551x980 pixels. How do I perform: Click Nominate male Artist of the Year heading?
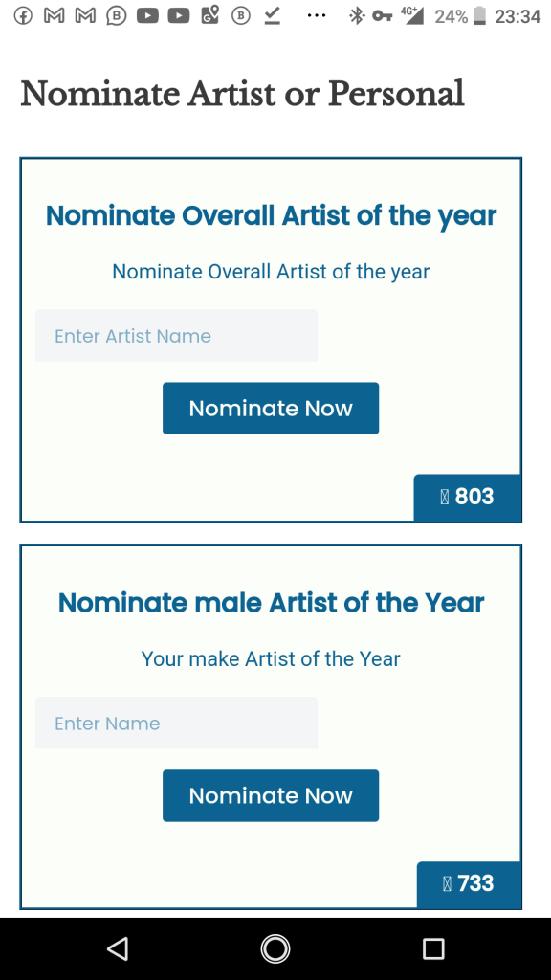click(271, 603)
